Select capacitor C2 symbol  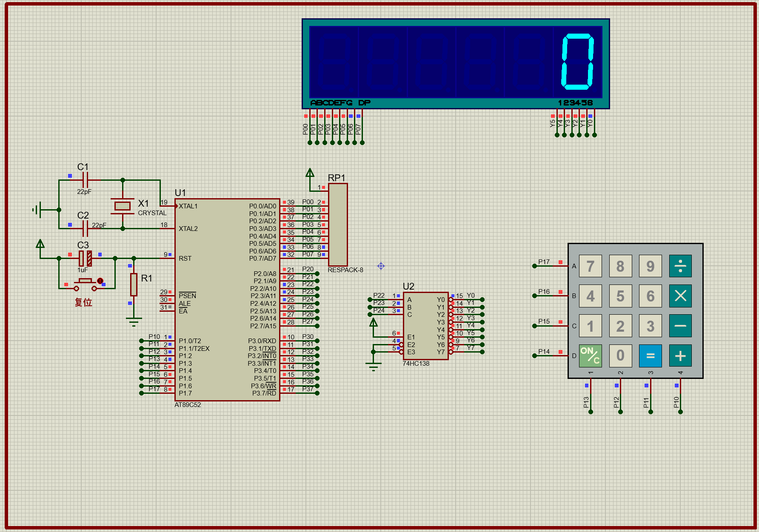pos(85,228)
